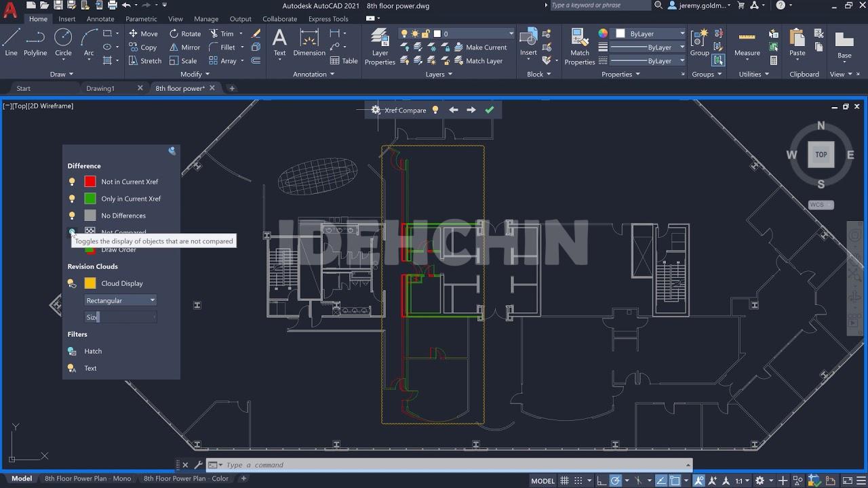Open the Layer Properties manager

380,46
